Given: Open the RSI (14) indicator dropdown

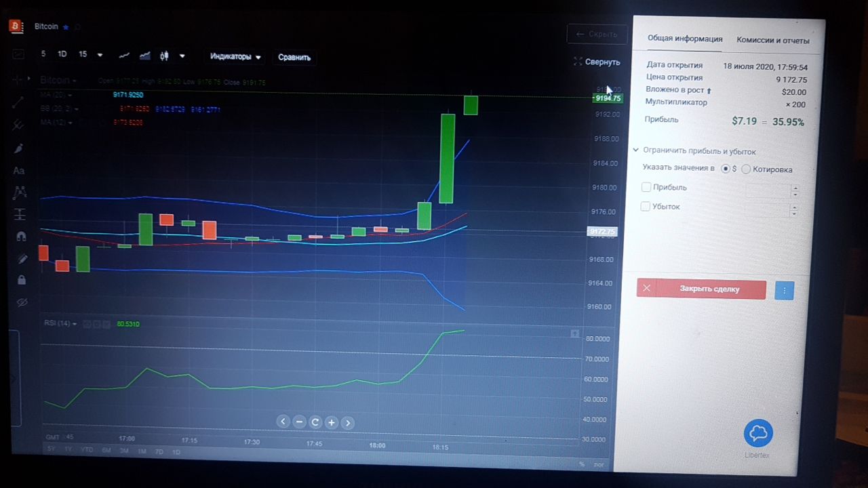Looking at the screenshot, I should [x=61, y=323].
